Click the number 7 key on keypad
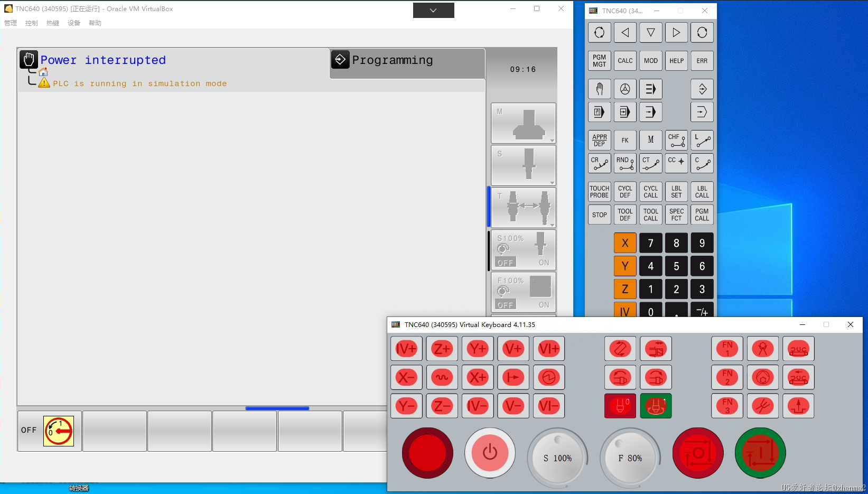Screen dimensions: 868x494 pos(650,243)
